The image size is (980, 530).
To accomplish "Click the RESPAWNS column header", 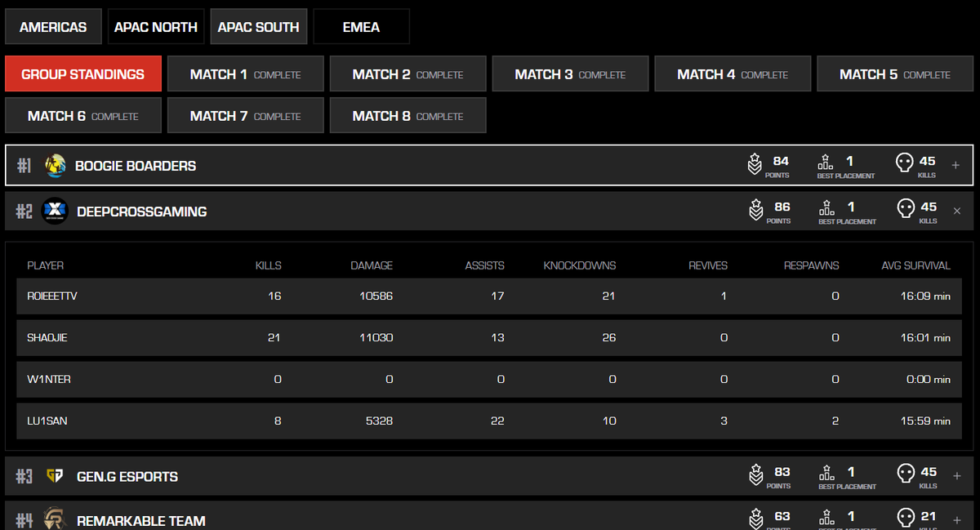I will pos(811,265).
